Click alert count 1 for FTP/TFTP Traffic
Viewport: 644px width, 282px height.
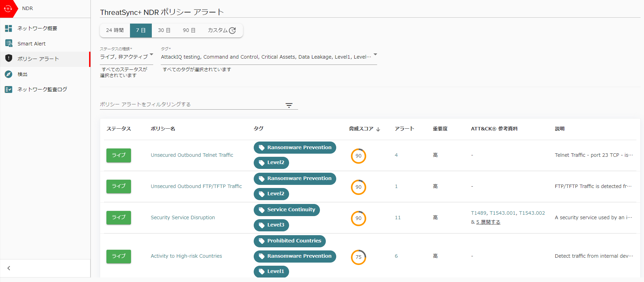[396, 186]
